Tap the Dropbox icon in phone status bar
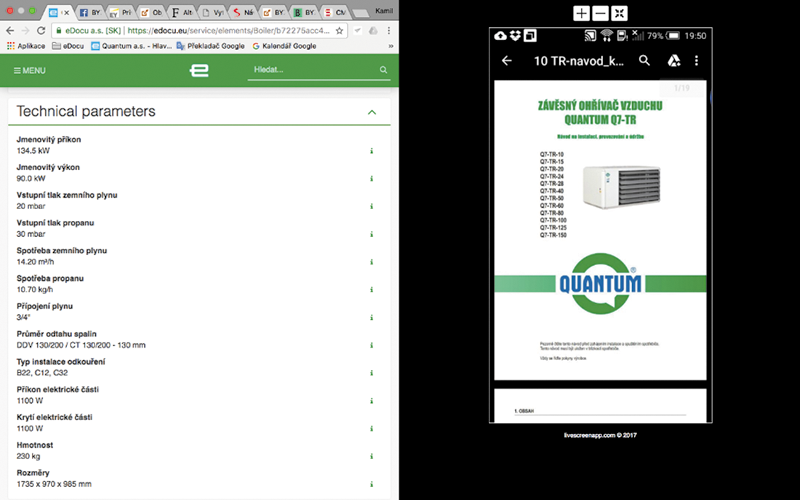This screenshot has width=800, height=500. click(x=515, y=36)
